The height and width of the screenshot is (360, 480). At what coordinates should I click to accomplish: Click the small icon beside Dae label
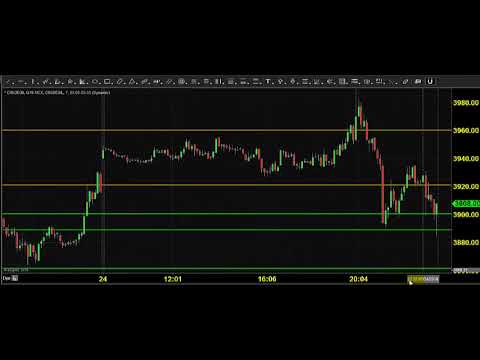pos(15,278)
